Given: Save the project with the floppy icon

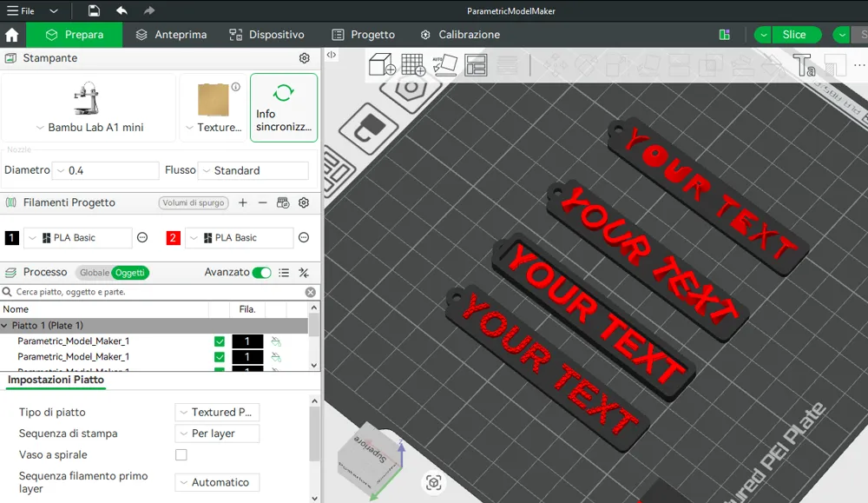Looking at the screenshot, I should [94, 10].
